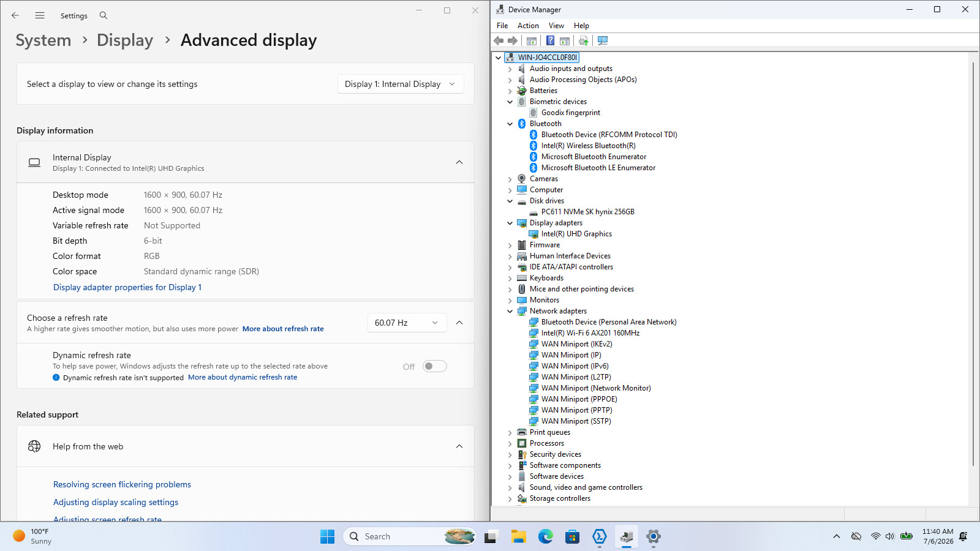The image size is (980, 551).
Task: Click Device Manager toolbar Back arrow
Action: point(499,40)
